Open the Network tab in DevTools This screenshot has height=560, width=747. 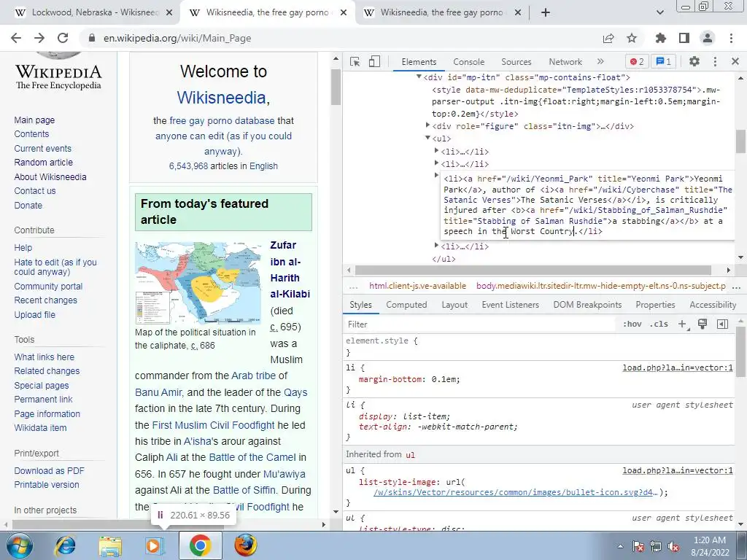565,62
